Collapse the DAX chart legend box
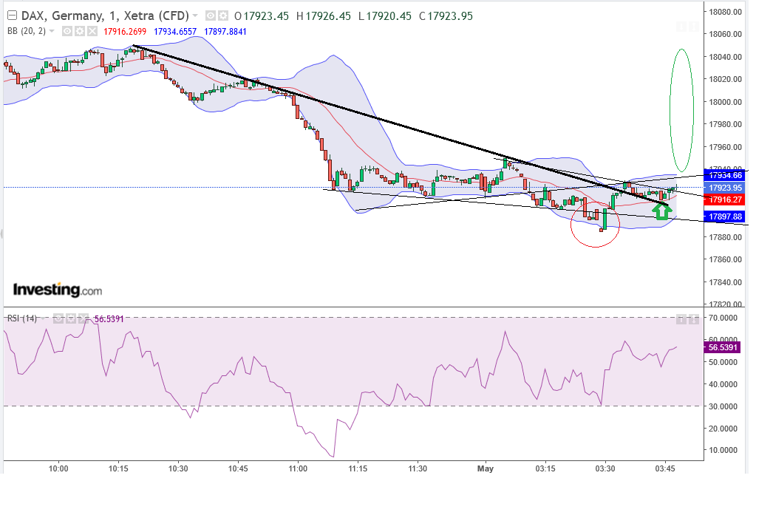The height and width of the screenshot is (532, 773). 11,16
